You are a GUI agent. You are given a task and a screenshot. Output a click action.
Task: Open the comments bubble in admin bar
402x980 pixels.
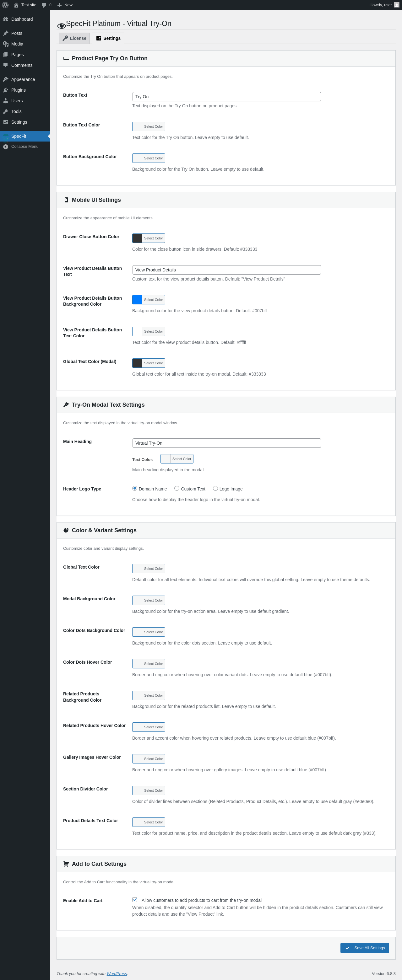[46, 5]
